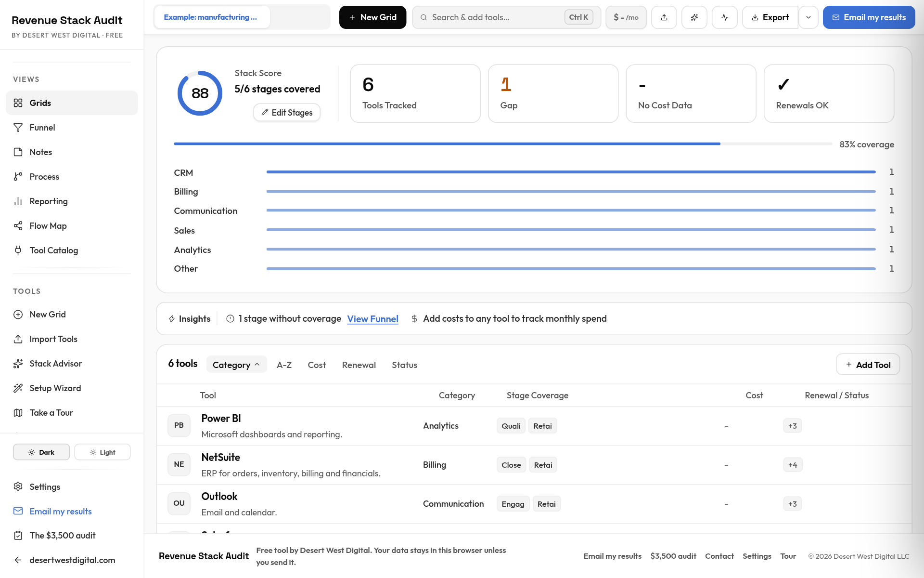Click the Export button
924x578 pixels.
[770, 17]
